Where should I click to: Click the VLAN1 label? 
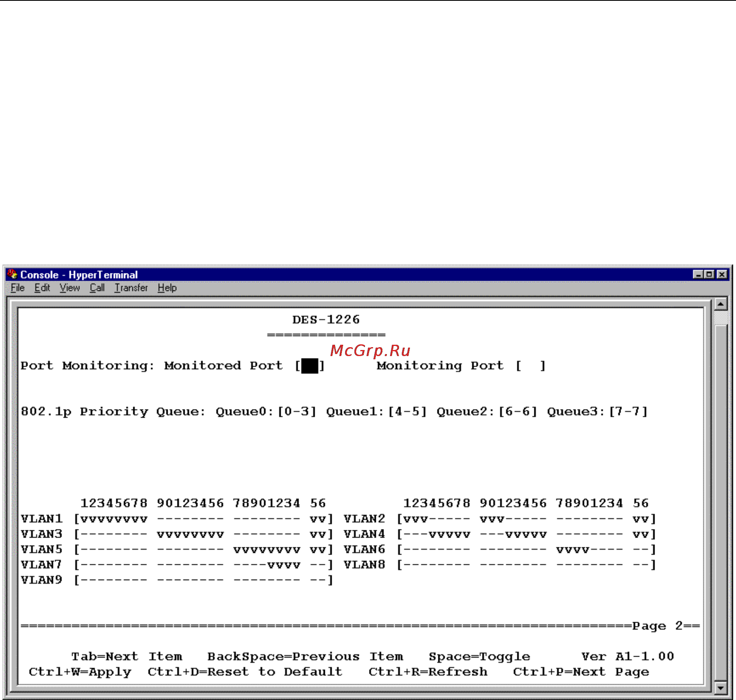click(42, 519)
